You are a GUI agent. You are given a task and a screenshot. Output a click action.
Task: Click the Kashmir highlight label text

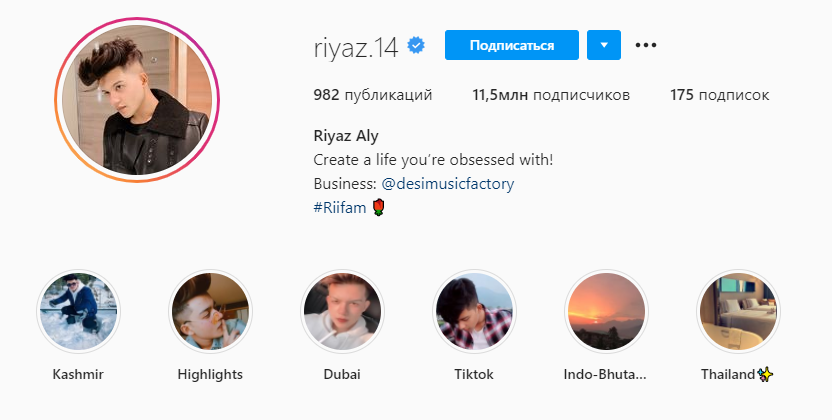pyautogui.click(x=78, y=374)
